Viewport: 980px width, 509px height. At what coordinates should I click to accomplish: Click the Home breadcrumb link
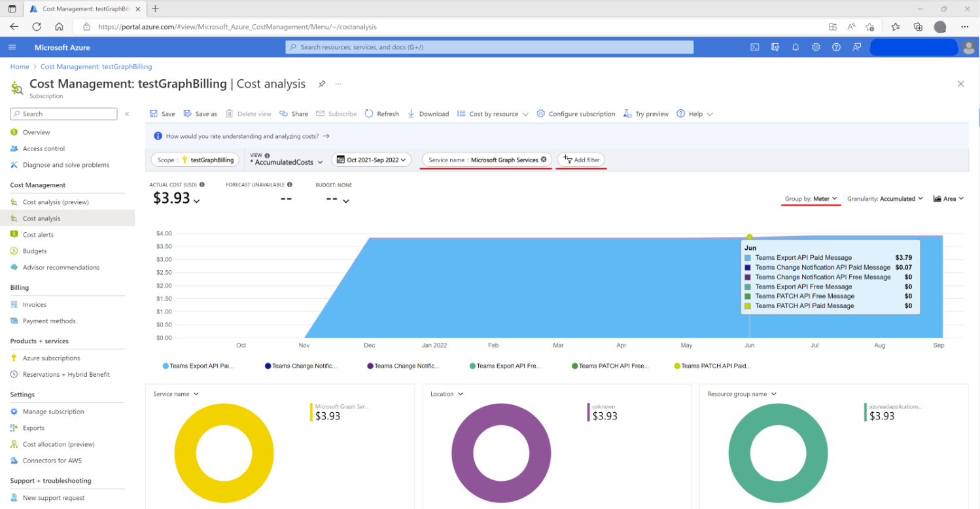(x=19, y=66)
